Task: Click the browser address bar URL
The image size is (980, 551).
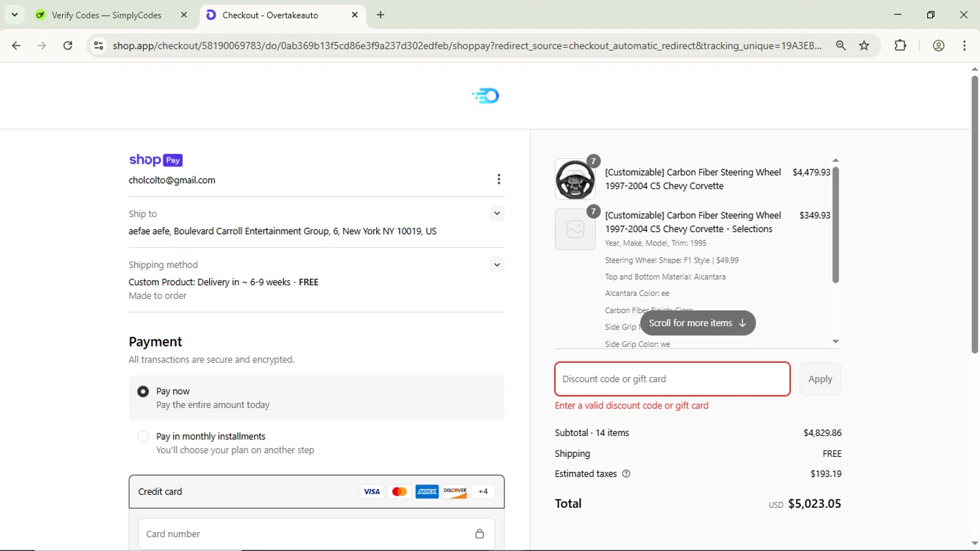Action: point(467,46)
